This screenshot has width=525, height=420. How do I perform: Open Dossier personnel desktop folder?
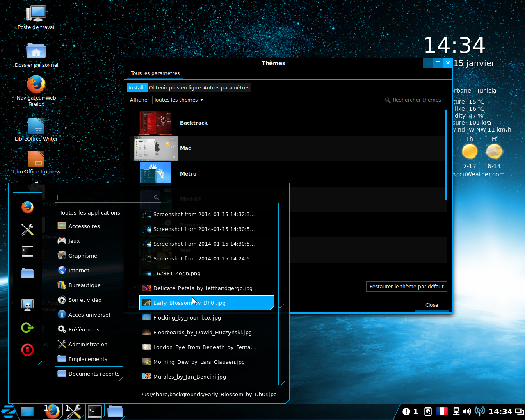click(x=37, y=54)
